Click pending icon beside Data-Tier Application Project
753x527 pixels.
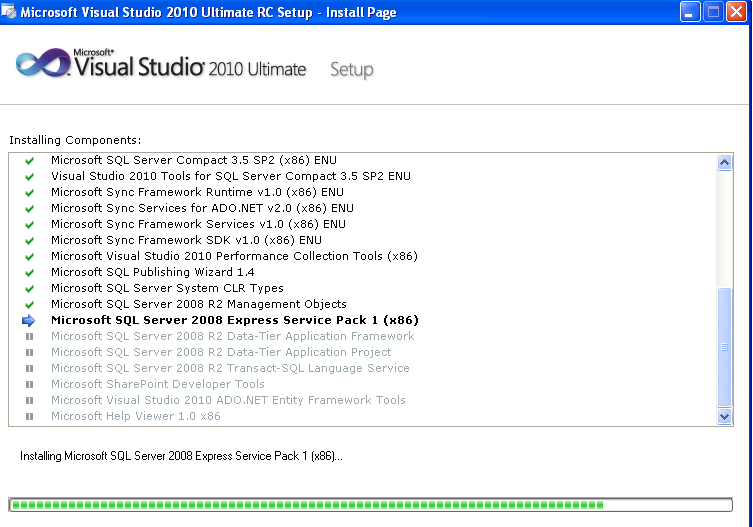pos(29,353)
